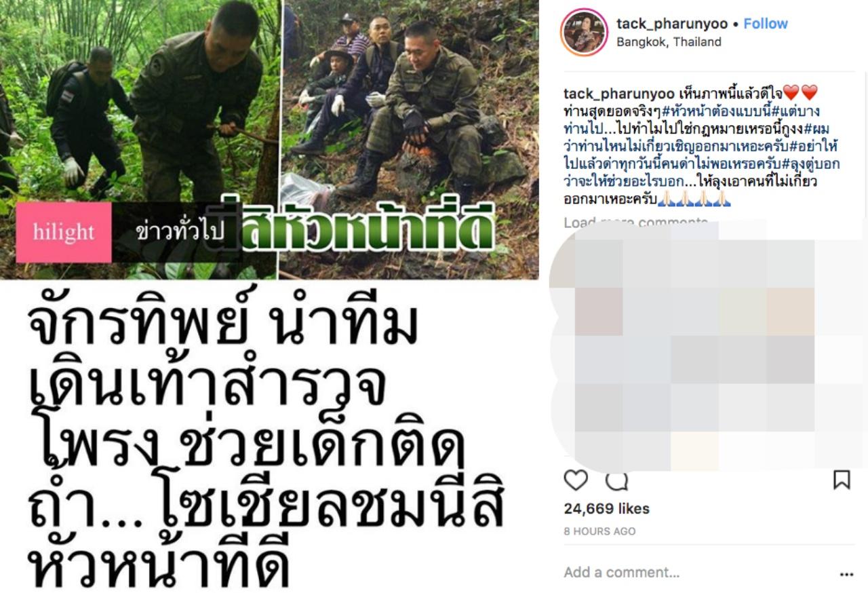Open the three-dot more options menu
Viewport: 868px width, 593px height.
(x=846, y=573)
